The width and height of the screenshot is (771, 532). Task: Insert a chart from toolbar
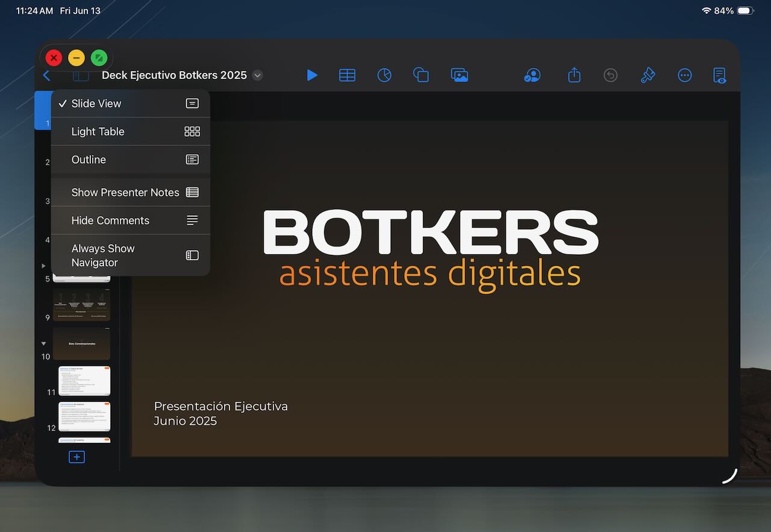(384, 75)
